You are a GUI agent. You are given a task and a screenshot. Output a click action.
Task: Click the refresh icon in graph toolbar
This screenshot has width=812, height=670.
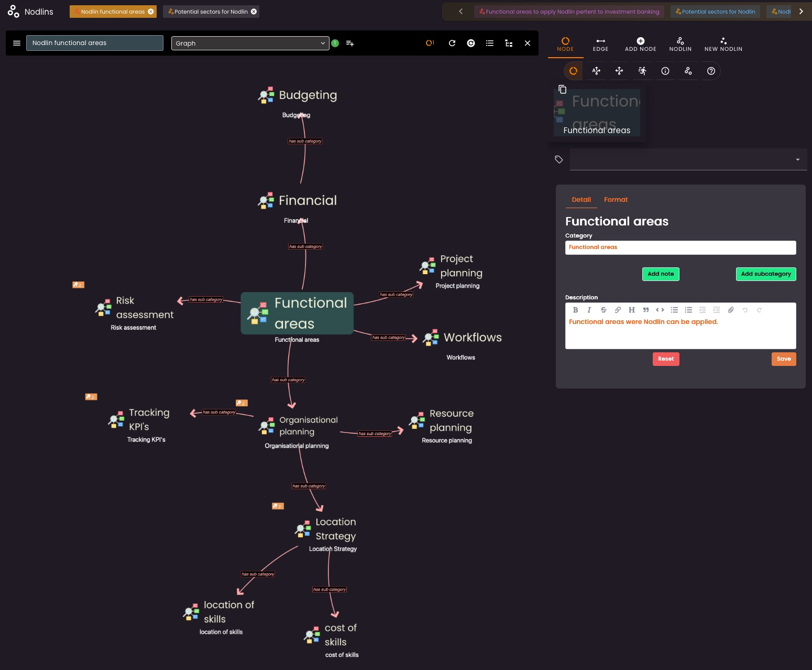tap(452, 44)
